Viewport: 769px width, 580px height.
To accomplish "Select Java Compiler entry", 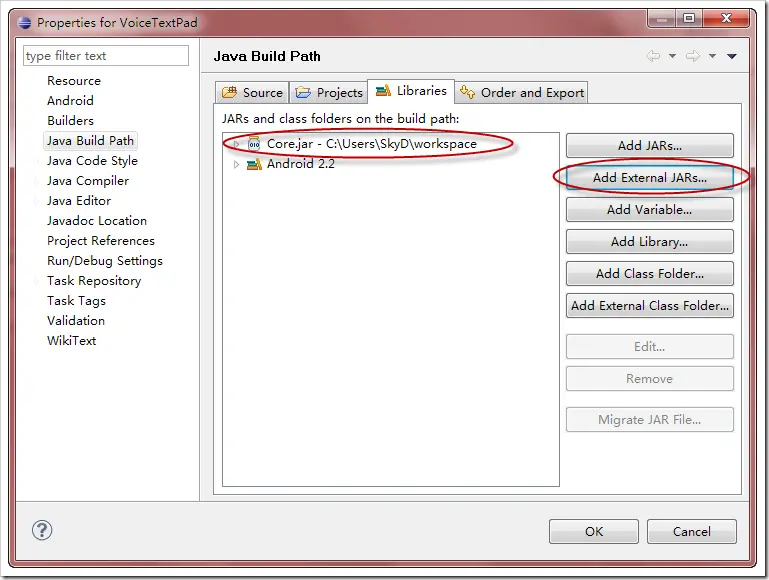I will [x=88, y=181].
